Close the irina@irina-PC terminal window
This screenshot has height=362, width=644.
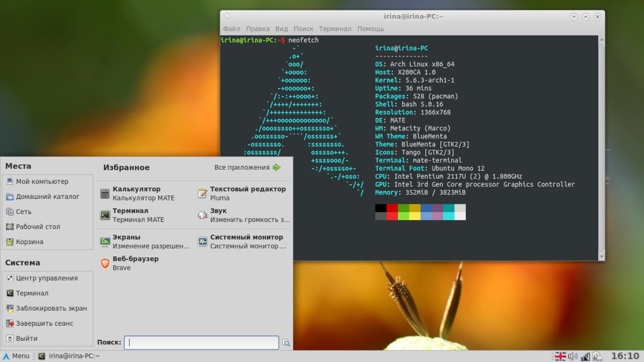pyautogui.click(x=597, y=17)
